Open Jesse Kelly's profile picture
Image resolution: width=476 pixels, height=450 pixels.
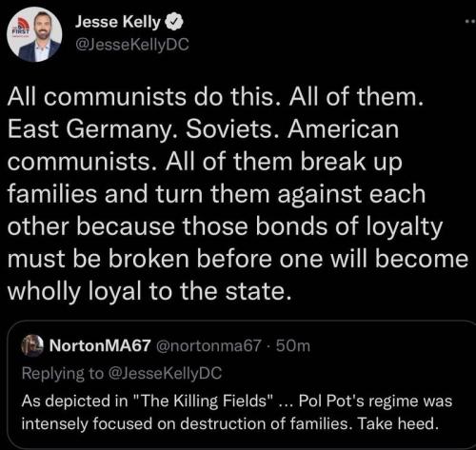click(34, 34)
